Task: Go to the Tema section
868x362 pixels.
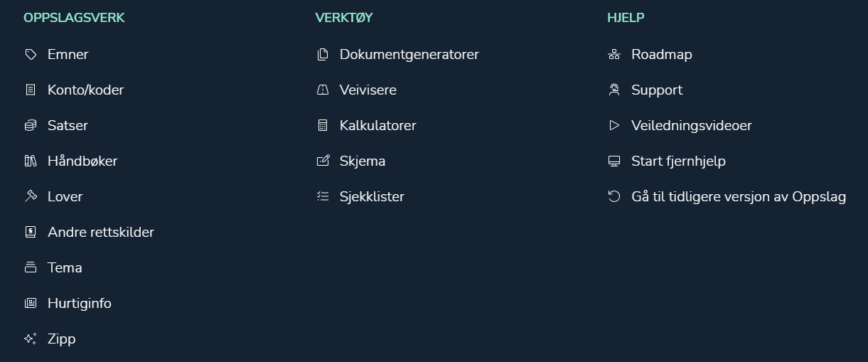Action: [x=65, y=267]
